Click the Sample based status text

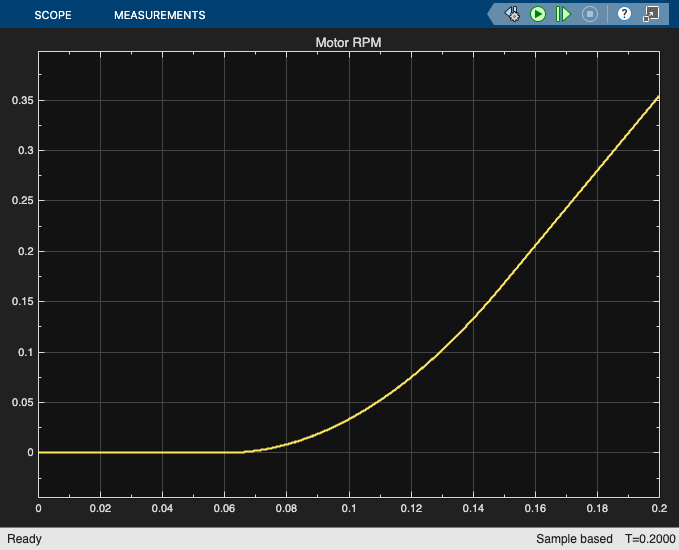pyautogui.click(x=574, y=539)
